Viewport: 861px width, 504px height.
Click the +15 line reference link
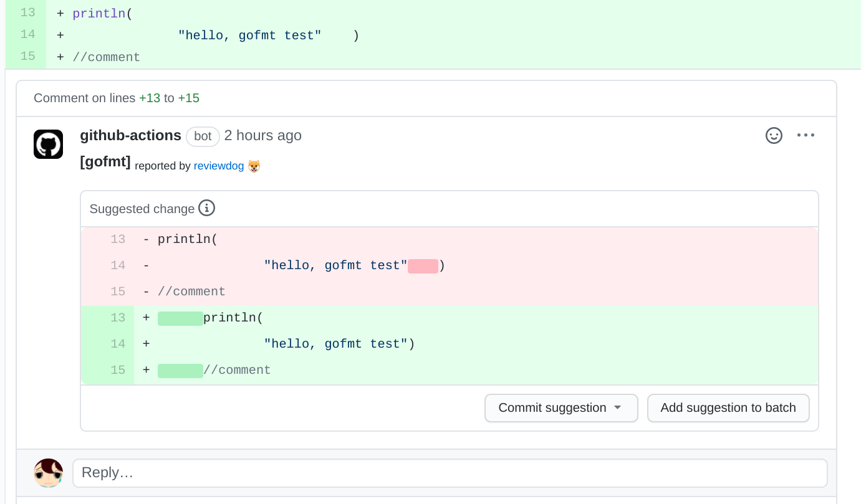188,98
